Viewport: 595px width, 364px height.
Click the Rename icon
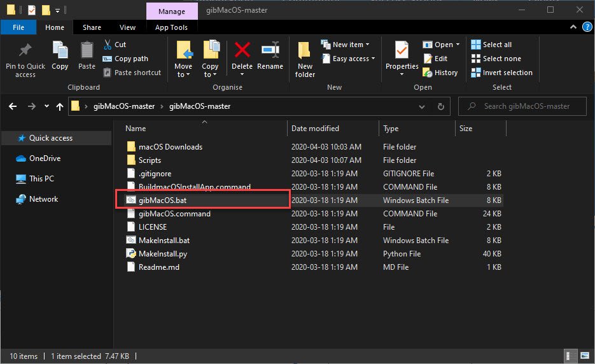[270, 50]
